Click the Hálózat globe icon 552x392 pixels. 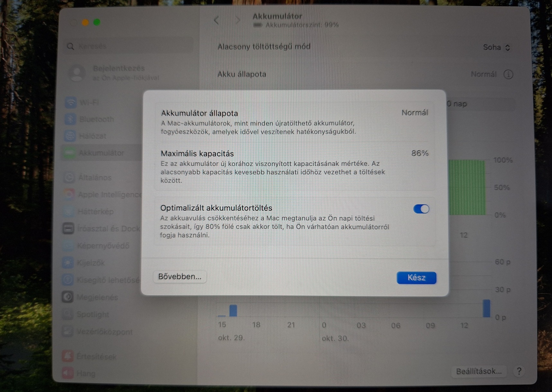(x=70, y=136)
